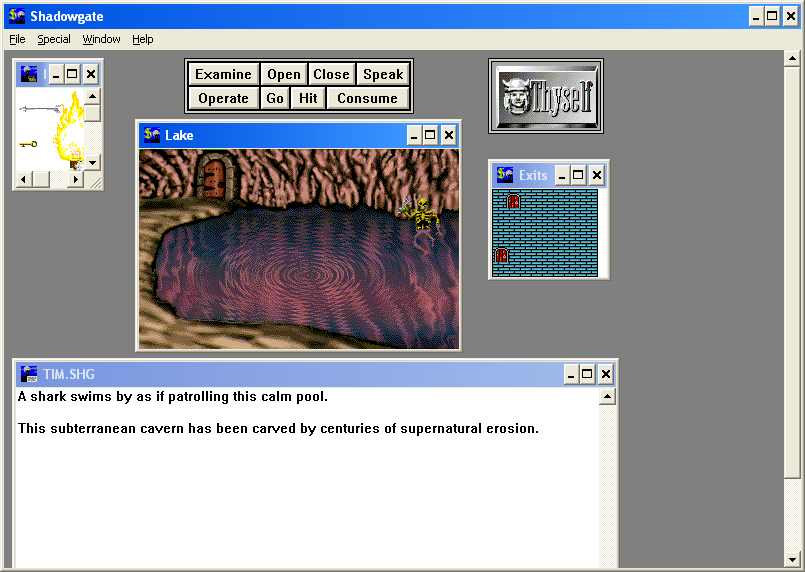This screenshot has width=805, height=572.
Task: Pick the flaming torch in inventory
Action: point(70,131)
